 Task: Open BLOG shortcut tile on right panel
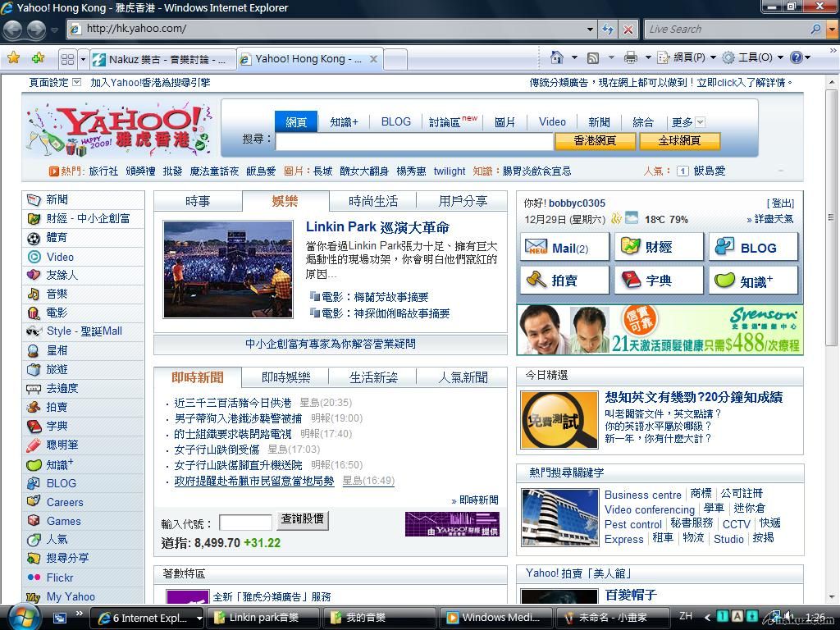click(x=753, y=247)
